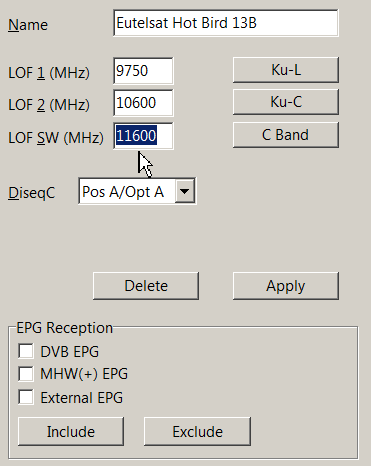Click the LOF 2 (MHz) label
371x466 pixels.
[x=49, y=104]
